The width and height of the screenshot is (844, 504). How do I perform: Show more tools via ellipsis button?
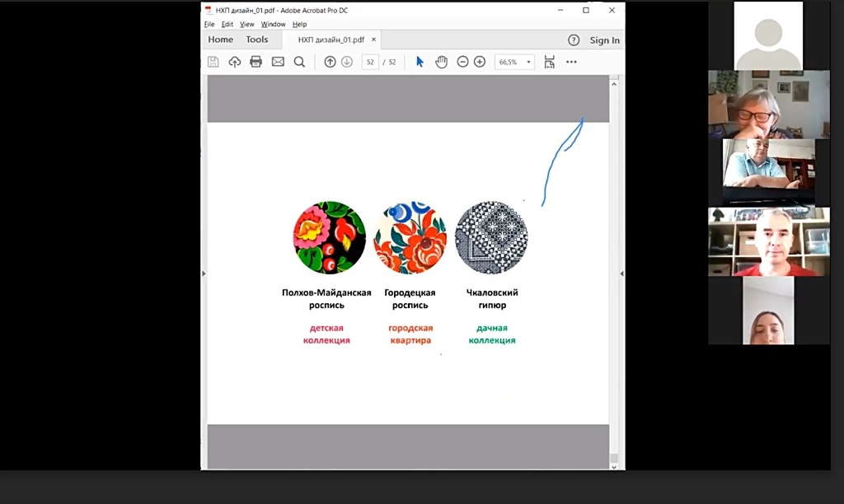click(571, 62)
